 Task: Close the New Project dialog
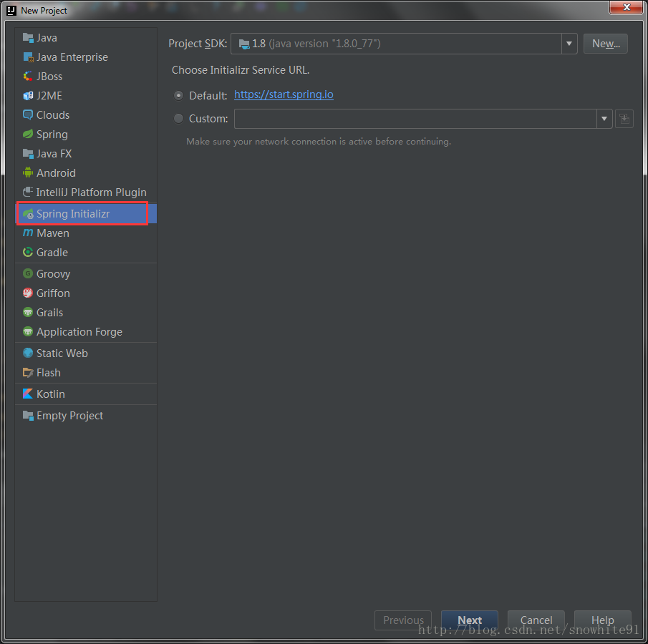[x=626, y=7]
